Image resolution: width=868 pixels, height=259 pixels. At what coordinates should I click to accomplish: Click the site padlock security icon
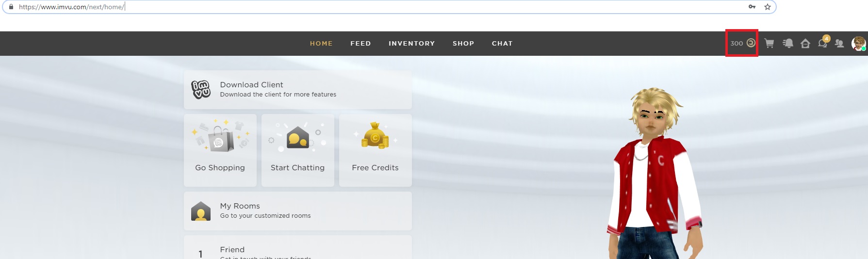11,7
